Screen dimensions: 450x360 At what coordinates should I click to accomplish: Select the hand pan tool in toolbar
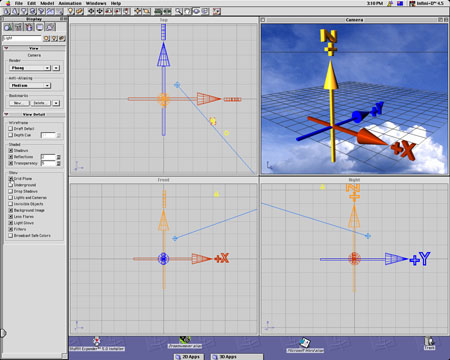[x=187, y=11]
